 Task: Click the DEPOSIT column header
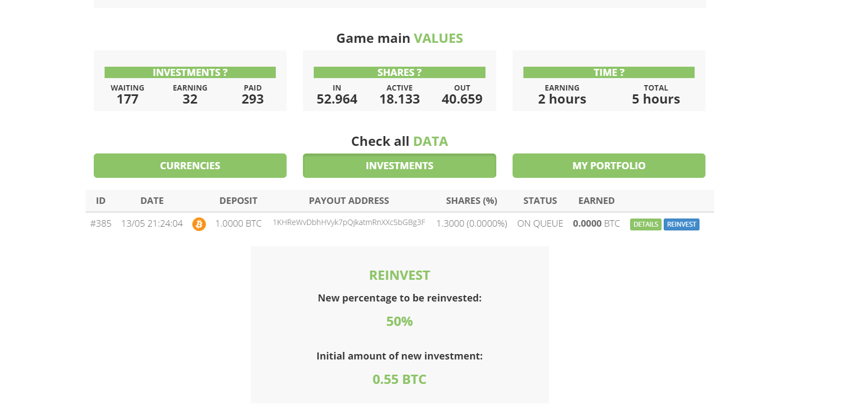pyautogui.click(x=238, y=201)
